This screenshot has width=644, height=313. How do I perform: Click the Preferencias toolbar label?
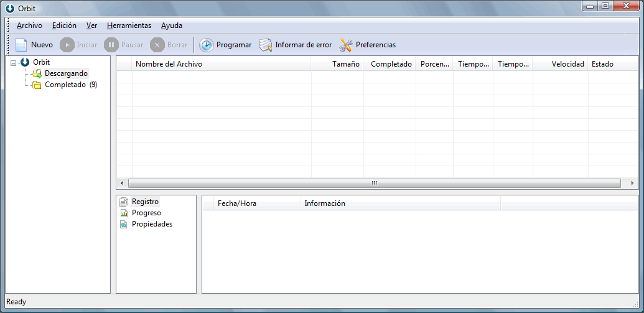[376, 45]
